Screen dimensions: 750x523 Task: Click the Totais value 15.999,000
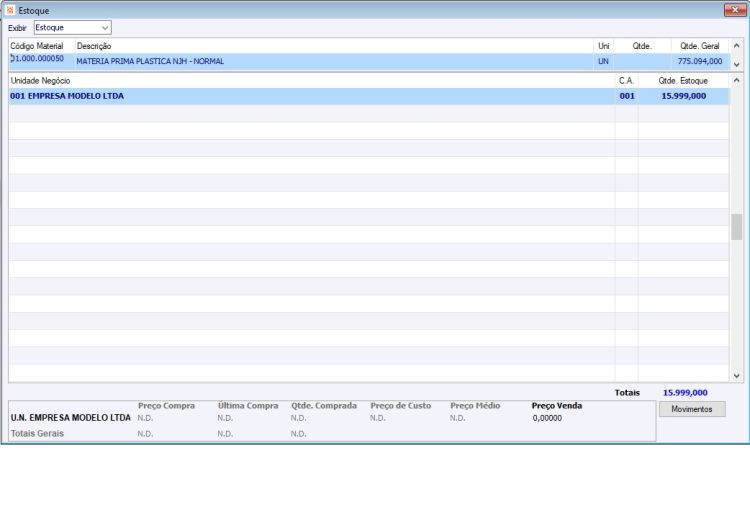pyautogui.click(x=685, y=393)
